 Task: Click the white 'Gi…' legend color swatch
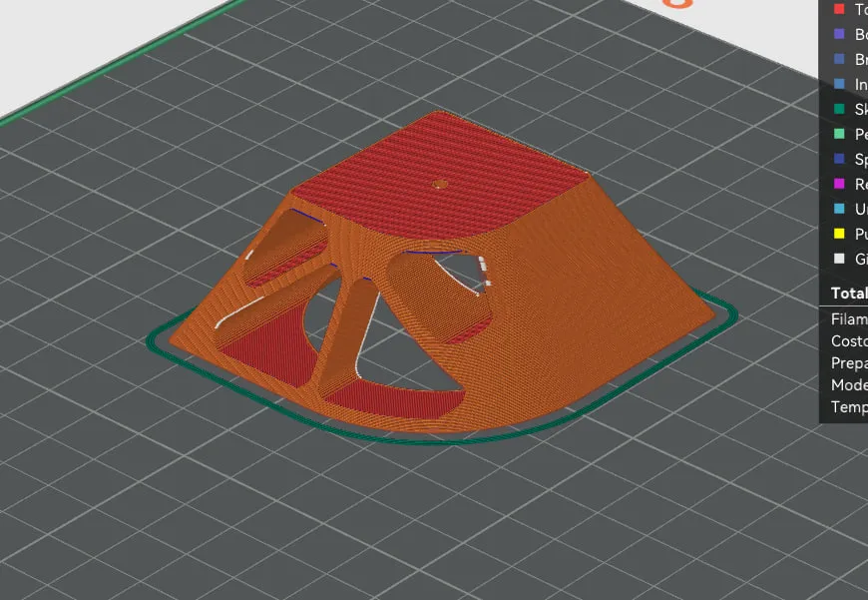click(839, 259)
